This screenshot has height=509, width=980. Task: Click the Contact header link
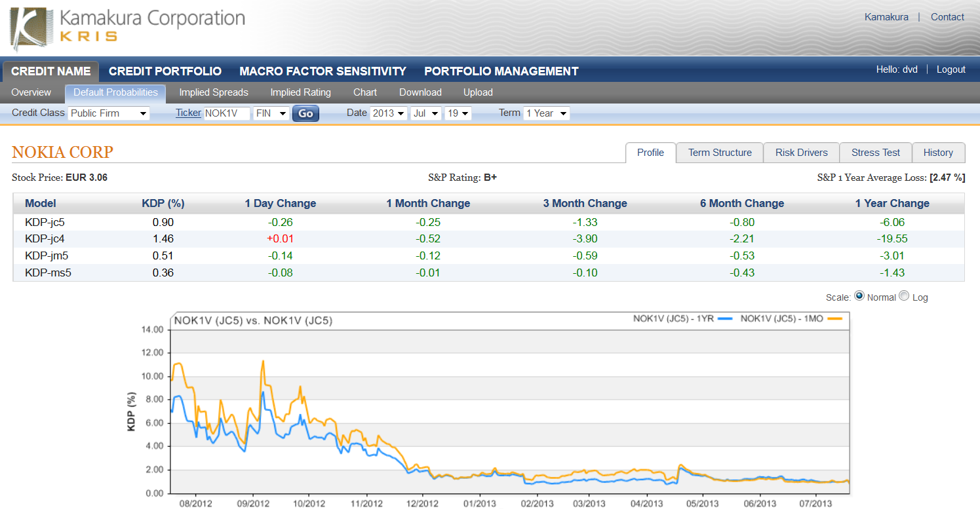pos(947,17)
